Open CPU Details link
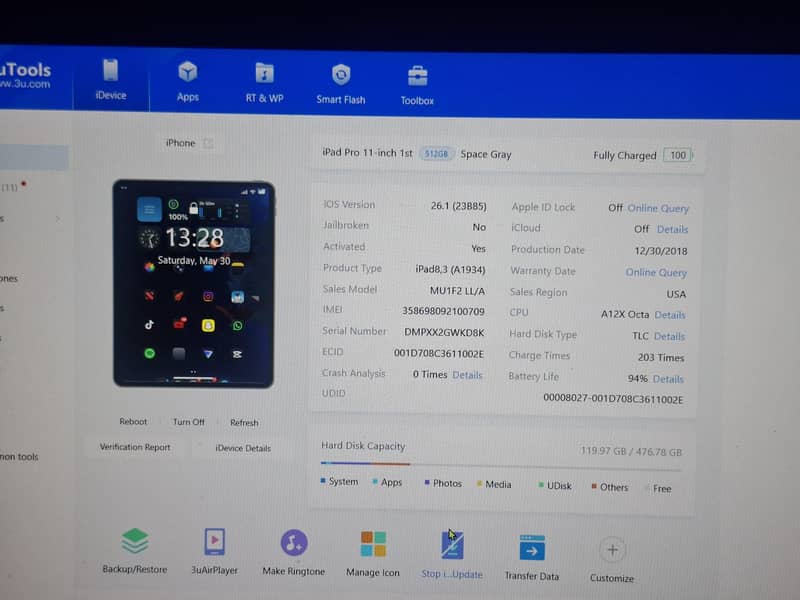This screenshot has width=800, height=600. coord(669,315)
